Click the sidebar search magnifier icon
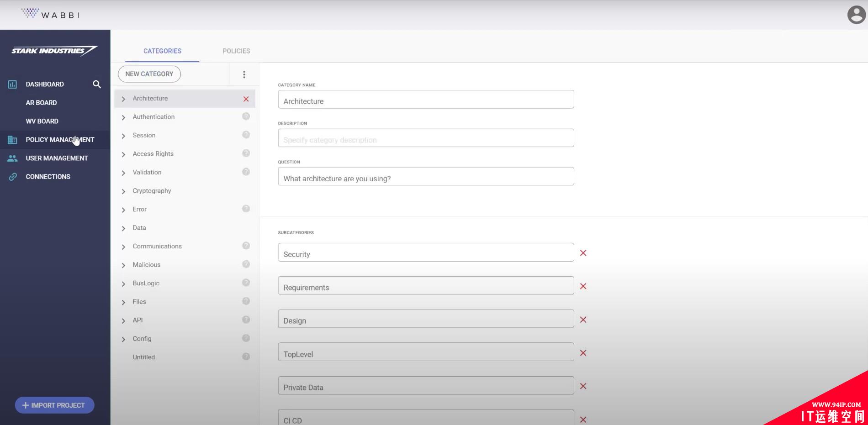This screenshot has height=425, width=868. (x=97, y=84)
